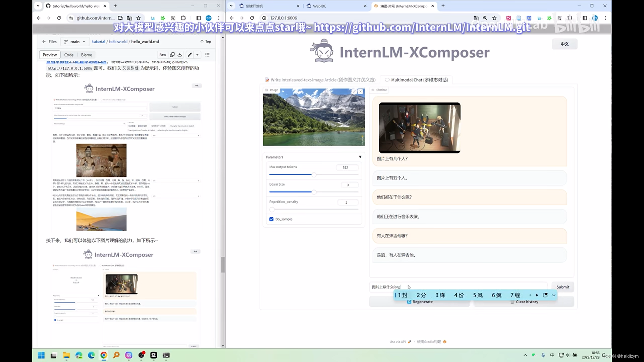Screen dimensions: 644x362
Task: Adjust the Beam Size slider
Action: [314, 192]
